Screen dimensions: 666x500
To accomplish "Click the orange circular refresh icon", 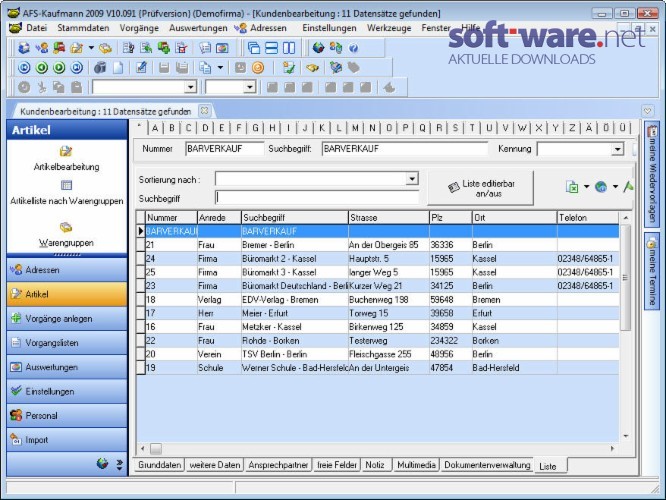I will point(258,68).
